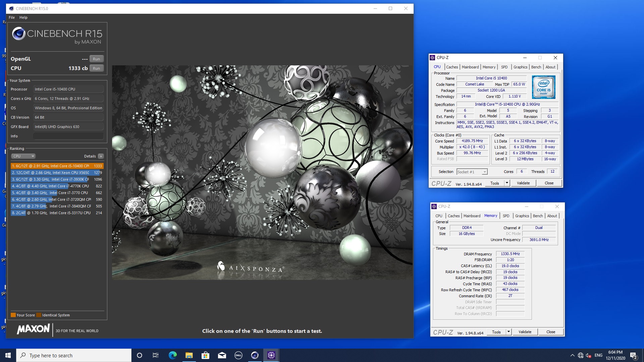The height and width of the screenshot is (362, 644).
Task: Click the rendered AIXSPONZA scene image
Action: coord(262,172)
